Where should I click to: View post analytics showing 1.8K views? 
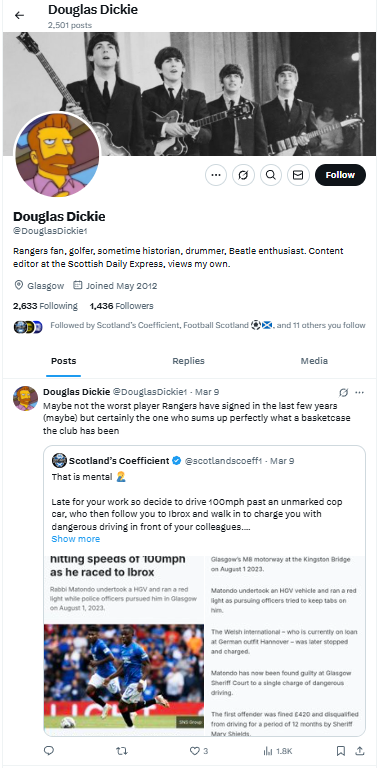coord(278,750)
